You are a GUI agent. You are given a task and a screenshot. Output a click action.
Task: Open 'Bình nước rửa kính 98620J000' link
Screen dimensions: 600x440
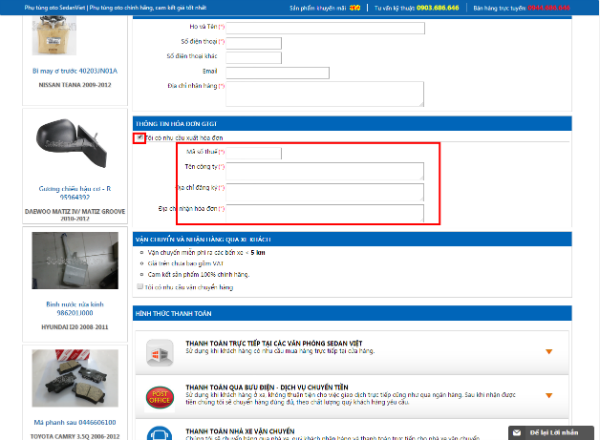[75, 308]
